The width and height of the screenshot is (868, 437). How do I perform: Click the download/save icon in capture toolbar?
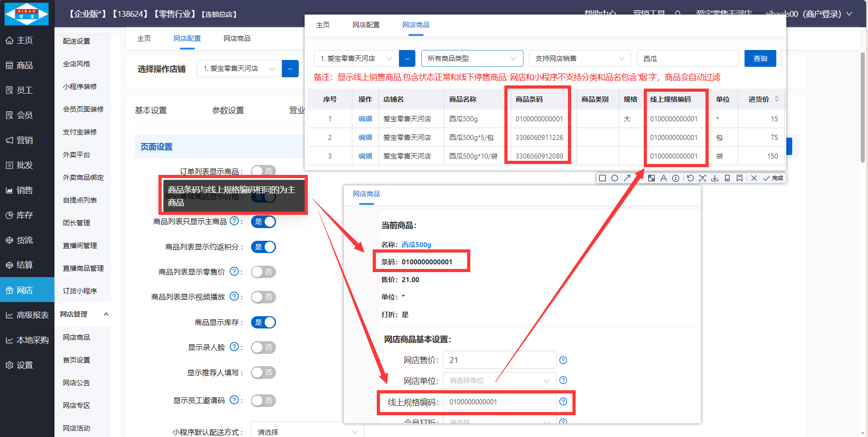(715, 178)
